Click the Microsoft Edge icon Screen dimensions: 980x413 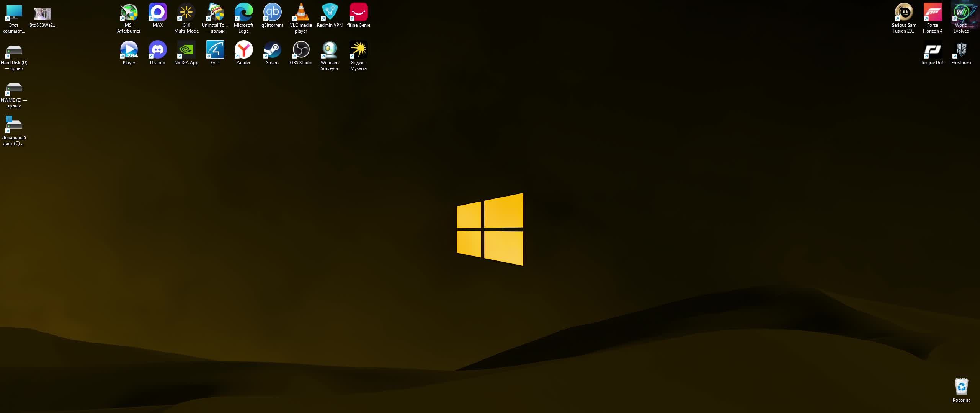tap(243, 13)
